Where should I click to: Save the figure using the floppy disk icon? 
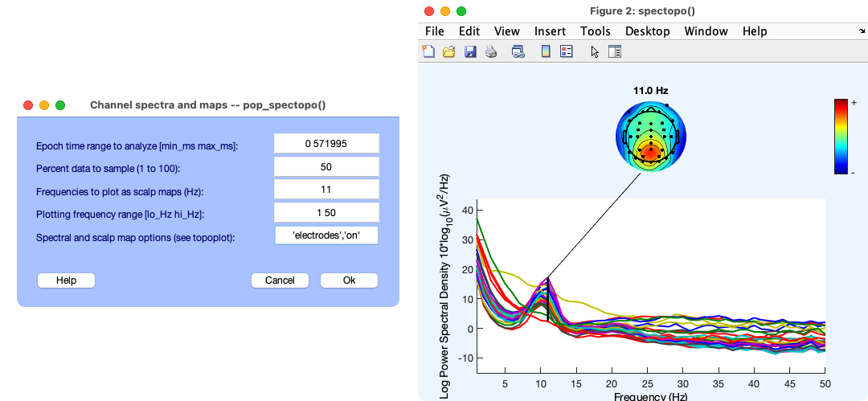(470, 52)
